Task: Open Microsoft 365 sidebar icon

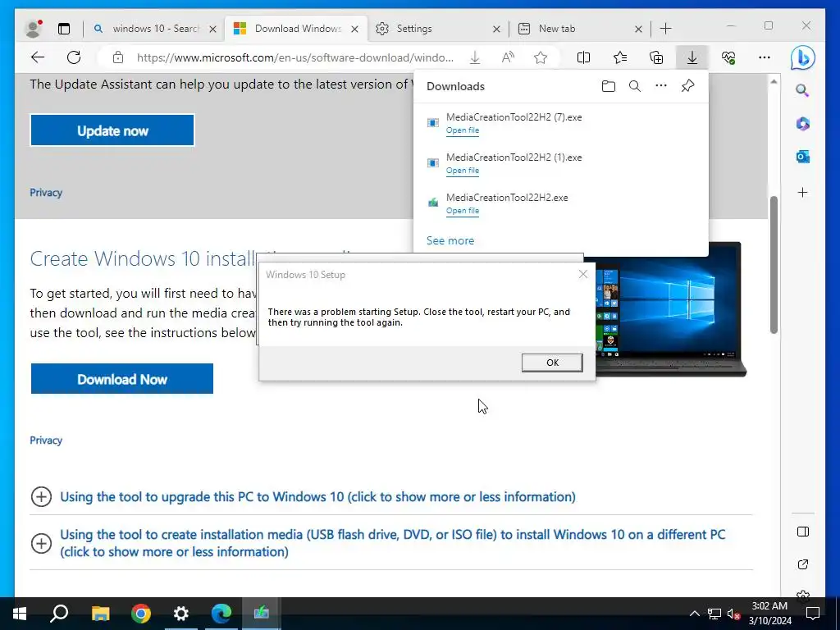Action: coord(802,124)
